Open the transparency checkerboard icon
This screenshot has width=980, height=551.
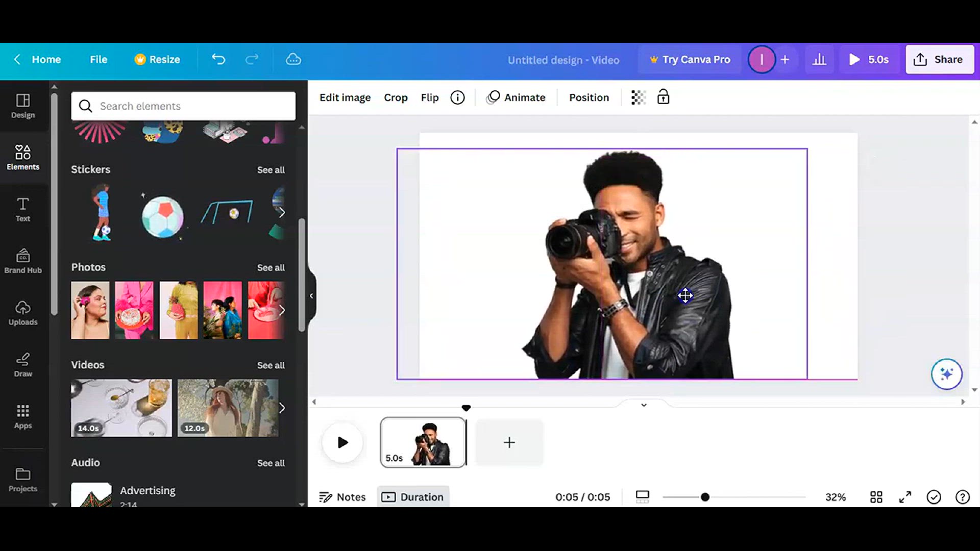click(638, 97)
